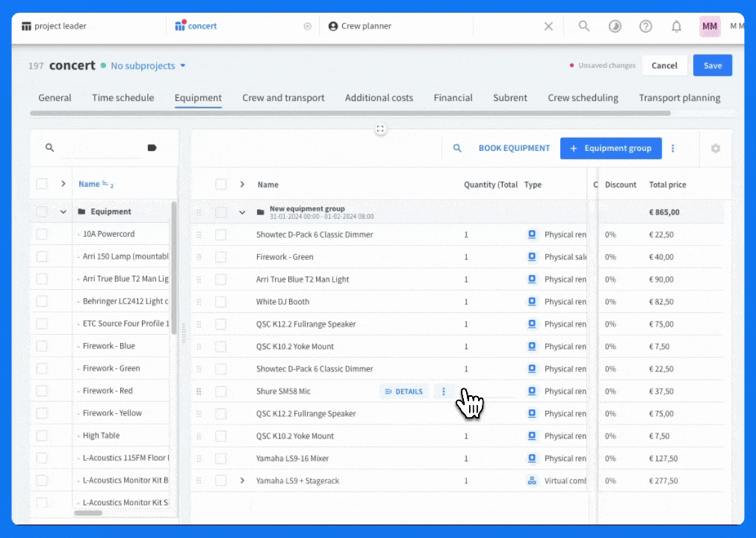Click the fullscreen expand icon above the panels
This screenshot has width=756, height=538.
click(x=380, y=129)
